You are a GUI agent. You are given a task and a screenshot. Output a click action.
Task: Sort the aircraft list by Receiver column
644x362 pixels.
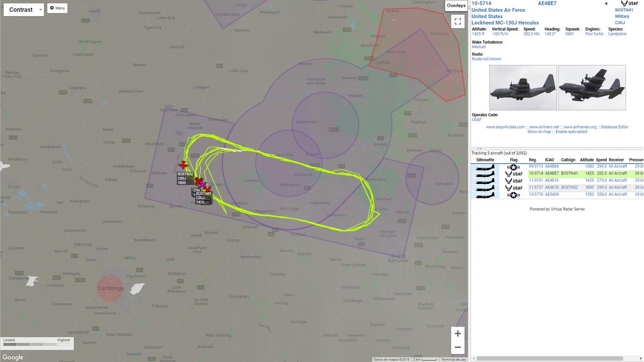coord(617,160)
